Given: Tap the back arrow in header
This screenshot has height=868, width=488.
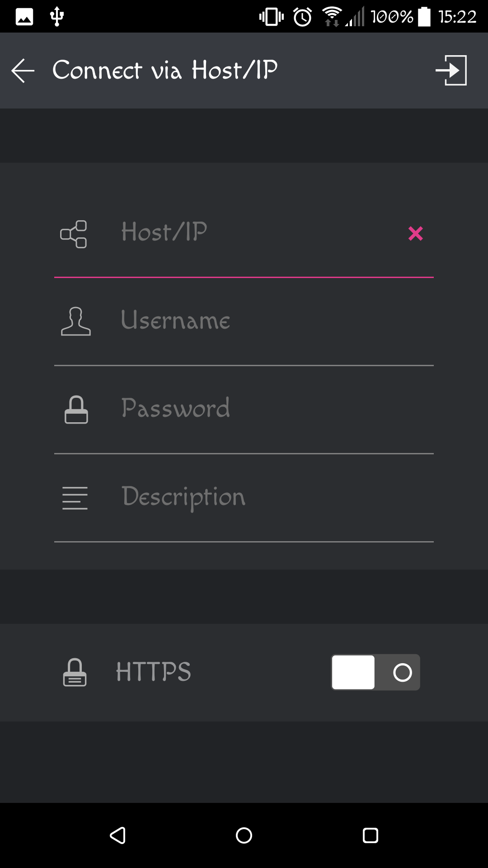Looking at the screenshot, I should 23,71.
